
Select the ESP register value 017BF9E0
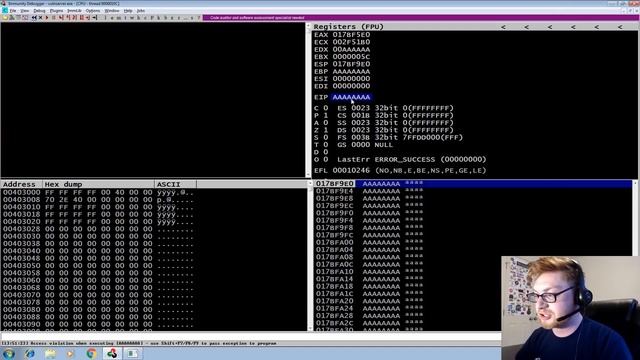pos(351,64)
